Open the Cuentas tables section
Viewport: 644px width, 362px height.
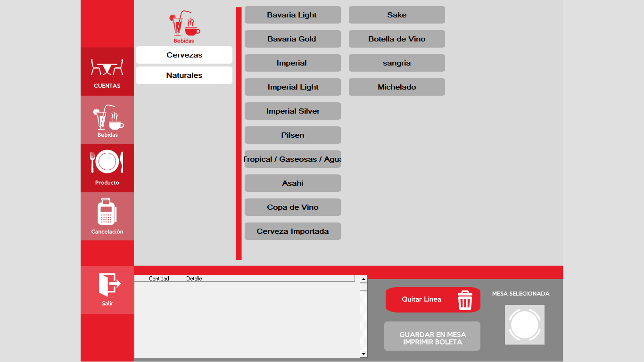[107, 71]
